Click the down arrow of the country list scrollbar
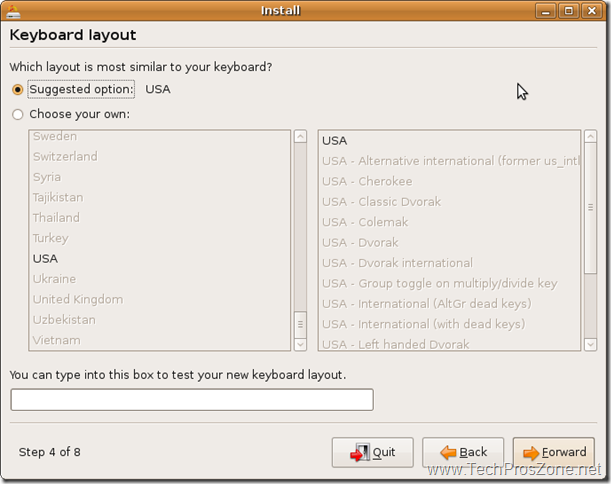This screenshot has height=484, width=611. click(300, 344)
